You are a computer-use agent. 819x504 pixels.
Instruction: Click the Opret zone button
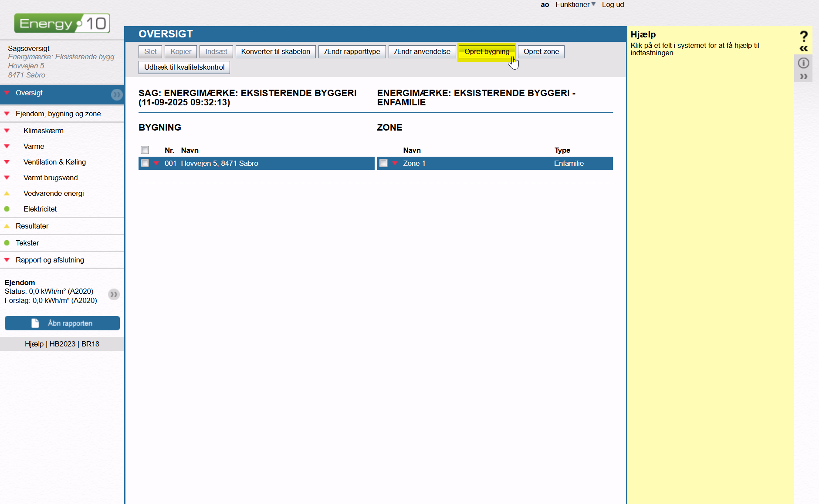(541, 51)
